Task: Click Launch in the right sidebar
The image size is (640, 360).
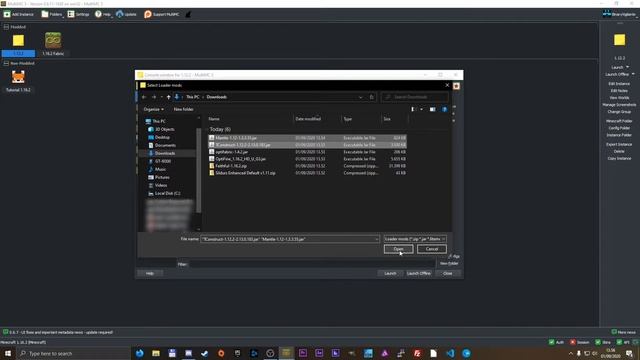Action: click(617, 67)
